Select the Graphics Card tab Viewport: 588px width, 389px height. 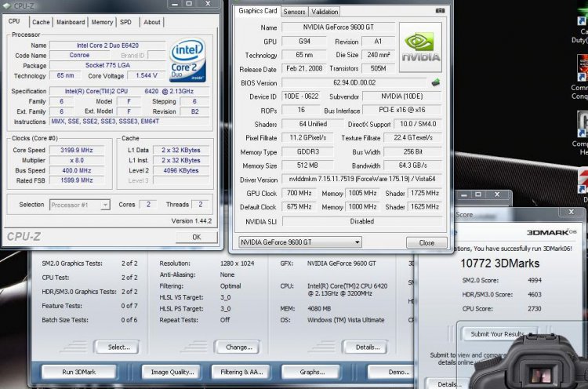tap(258, 11)
